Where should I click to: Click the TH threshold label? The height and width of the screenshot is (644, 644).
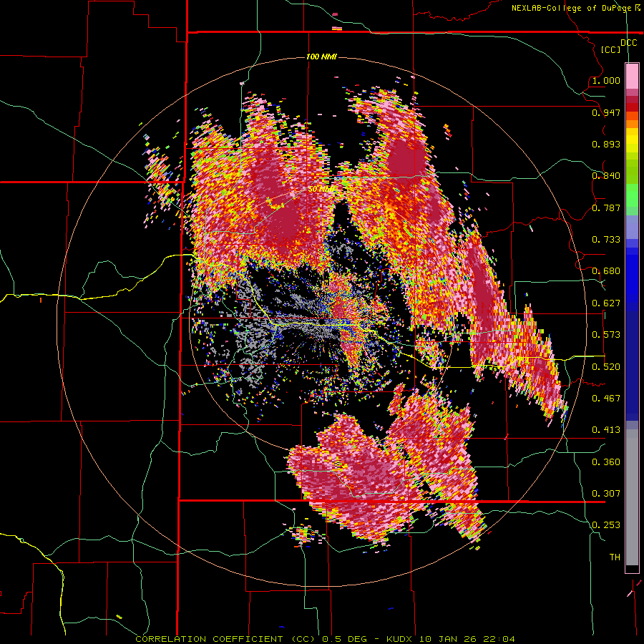615,557
